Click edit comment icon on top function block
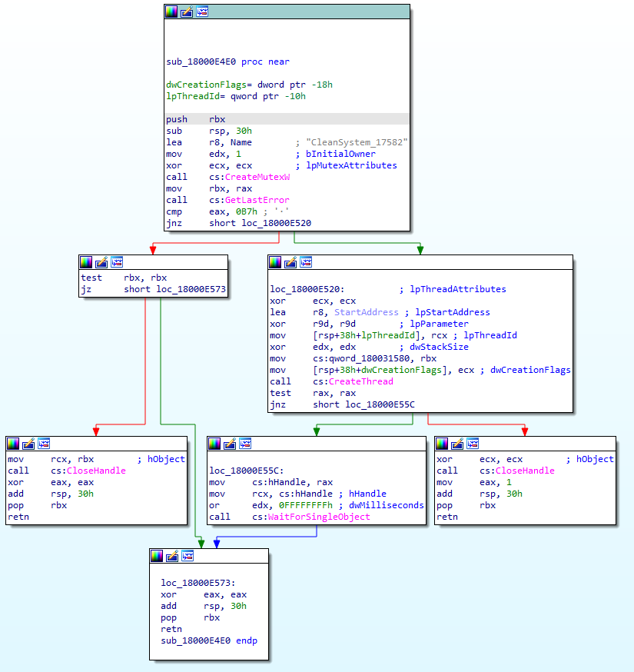This screenshot has width=634, height=672. click(x=187, y=12)
